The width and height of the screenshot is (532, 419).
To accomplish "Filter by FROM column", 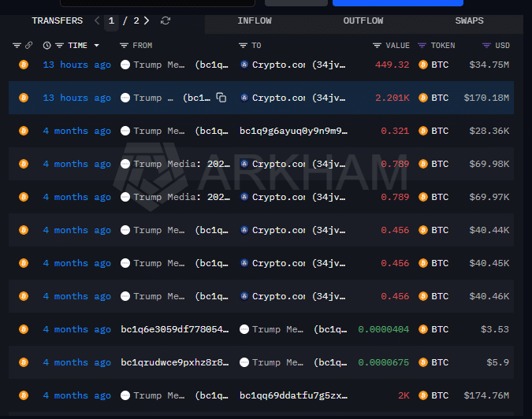I will click(x=124, y=46).
